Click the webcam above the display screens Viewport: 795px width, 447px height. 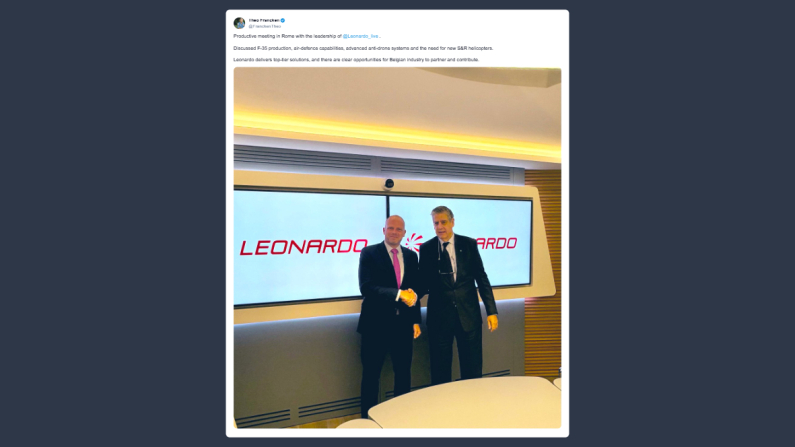389,183
